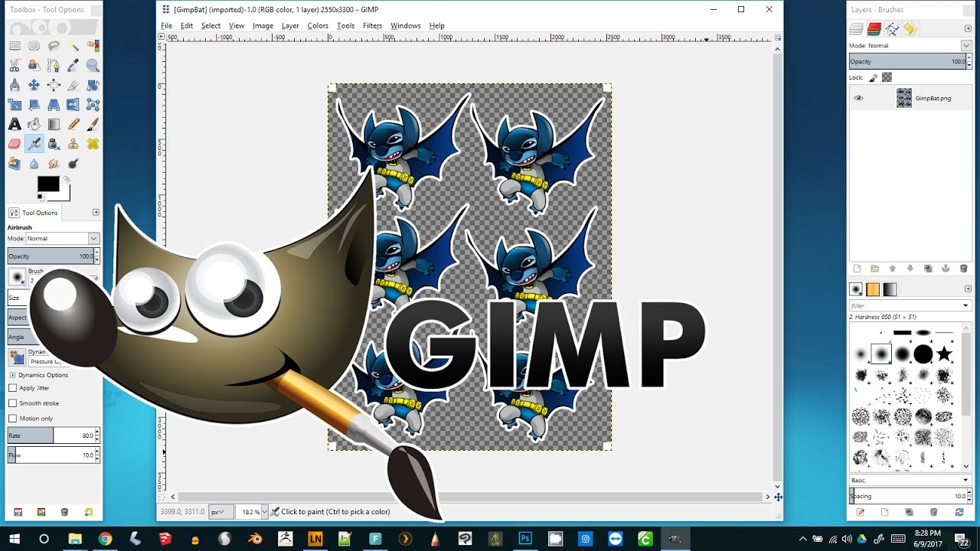This screenshot has width=980, height=551.
Task: Select the Cage Transform tool
Action: (x=93, y=105)
